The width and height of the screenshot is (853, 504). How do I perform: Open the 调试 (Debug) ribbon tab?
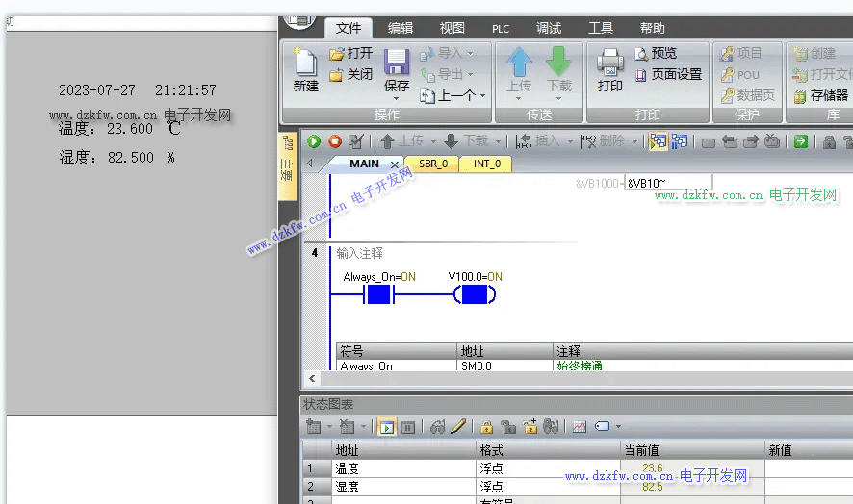click(x=549, y=28)
